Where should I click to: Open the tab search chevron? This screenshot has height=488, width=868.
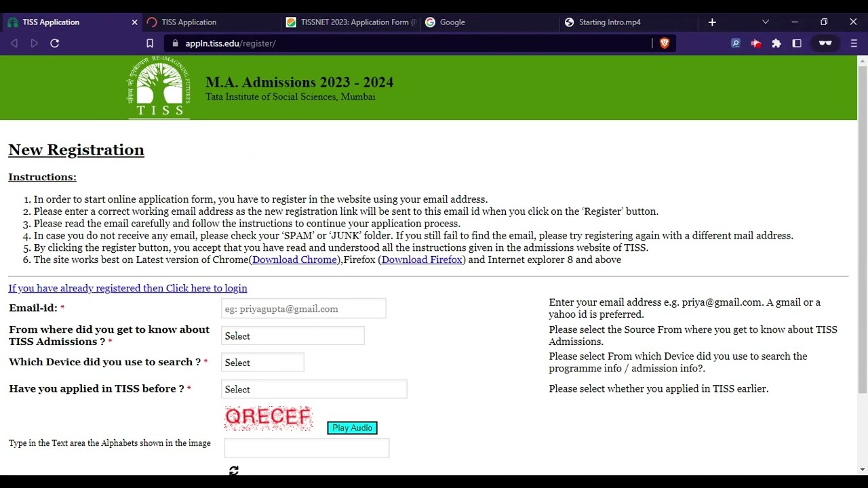point(766,22)
